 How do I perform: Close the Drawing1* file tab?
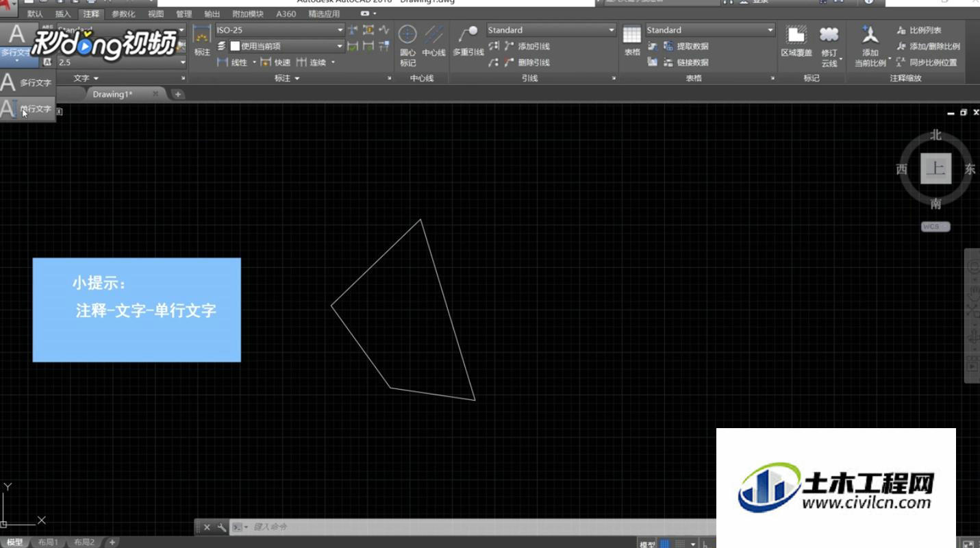click(x=155, y=94)
